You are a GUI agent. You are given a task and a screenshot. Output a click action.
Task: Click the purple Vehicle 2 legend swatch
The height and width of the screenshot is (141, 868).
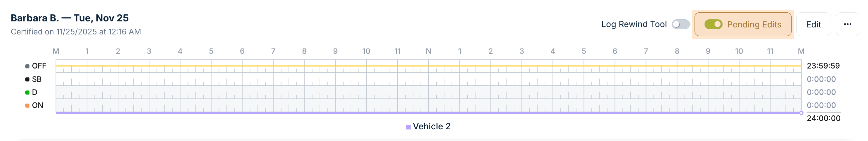click(408, 127)
